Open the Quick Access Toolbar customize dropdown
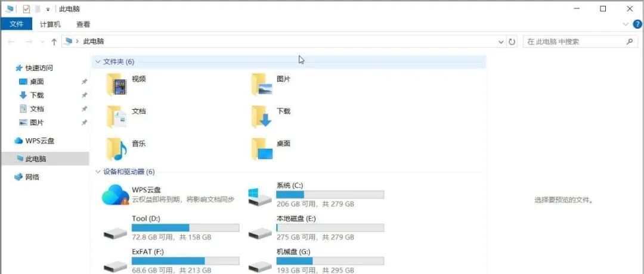 coord(48,9)
